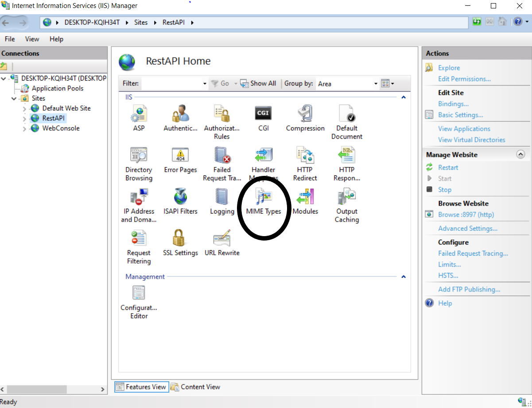
Task: Click View Virtual Directories link
Action: click(471, 140)
